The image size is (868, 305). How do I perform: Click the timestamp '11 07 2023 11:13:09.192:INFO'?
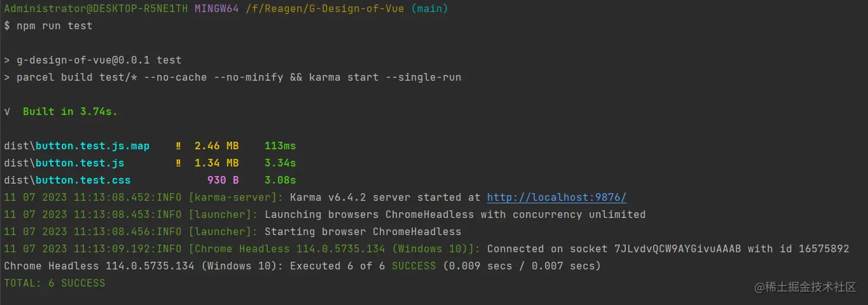point(93,249)
